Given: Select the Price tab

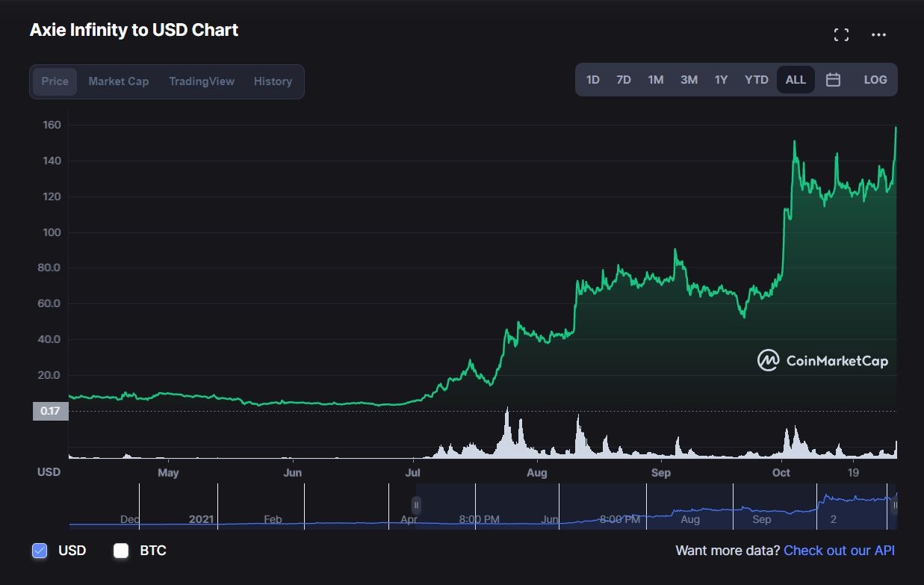Looking at the screenshot, I should pos(55,81).
